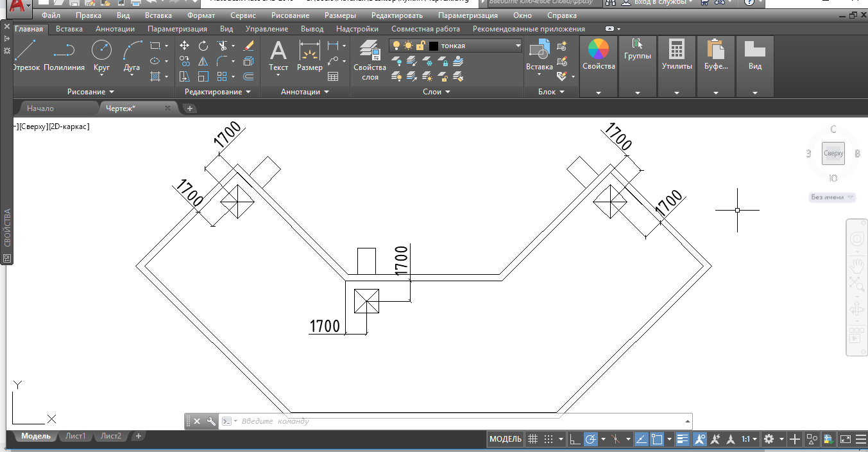Switch to the Лист1 layout tab
This screenshot has width=868, height=452.
coord(75,437)
